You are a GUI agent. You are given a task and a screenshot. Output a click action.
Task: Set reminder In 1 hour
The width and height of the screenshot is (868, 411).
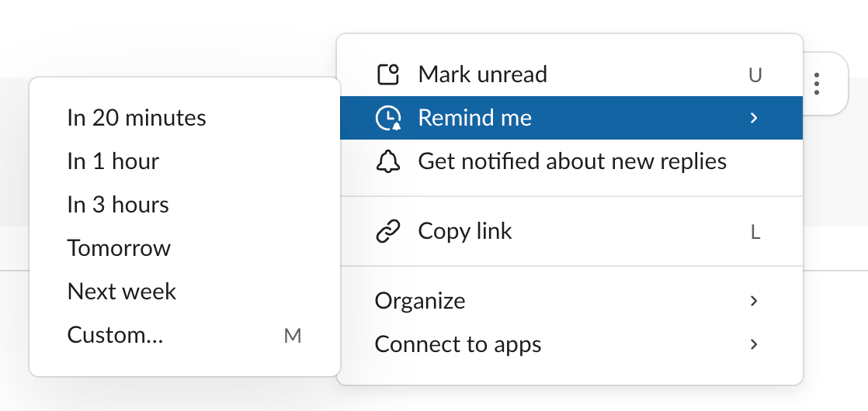point(113,161)
